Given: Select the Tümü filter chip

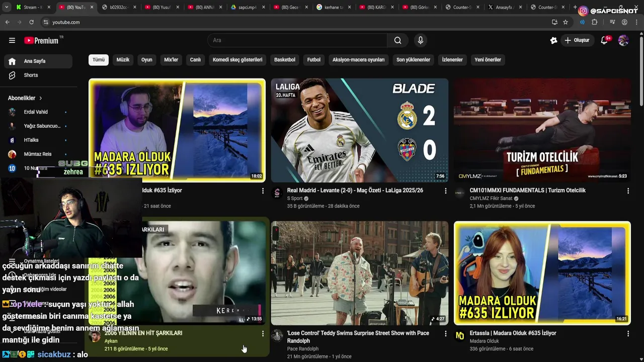Looking at the screenshot, I should coord(99,59).
